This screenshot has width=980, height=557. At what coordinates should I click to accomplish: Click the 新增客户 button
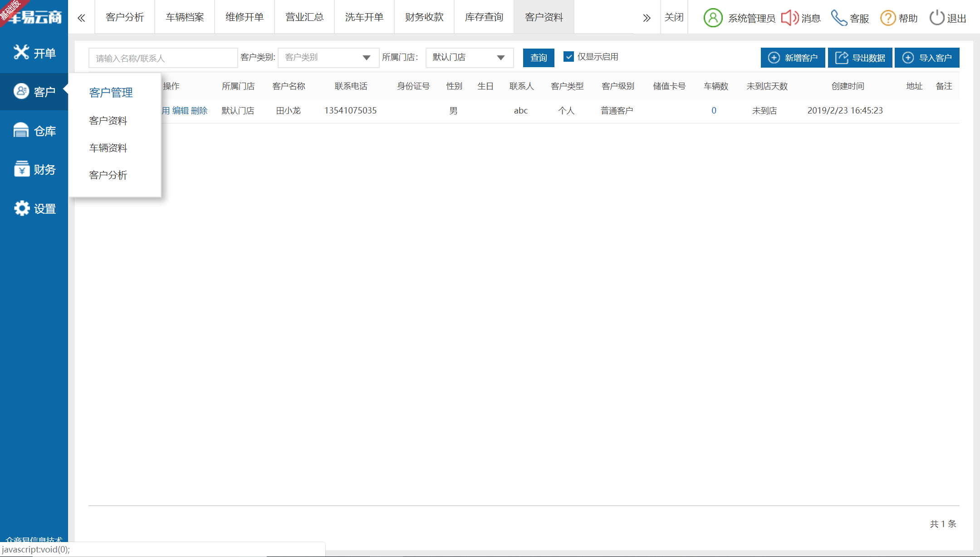tap(793, 58)
